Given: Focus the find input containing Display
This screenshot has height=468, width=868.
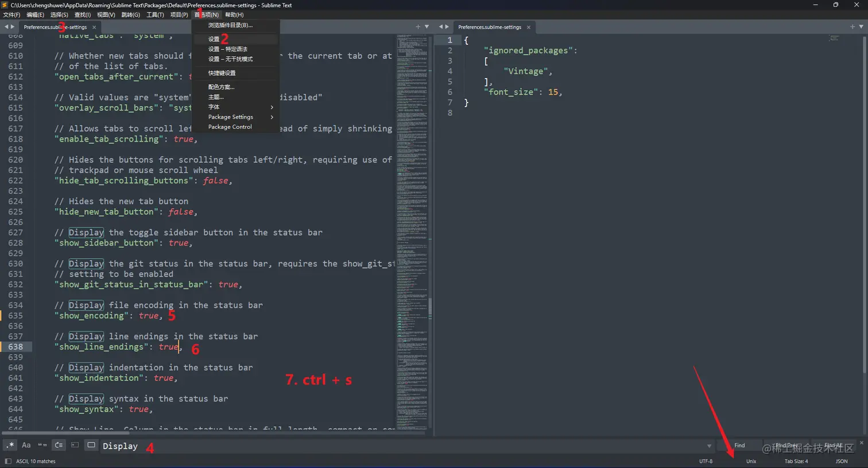Looking at the screenshot, I should [402, 446].
